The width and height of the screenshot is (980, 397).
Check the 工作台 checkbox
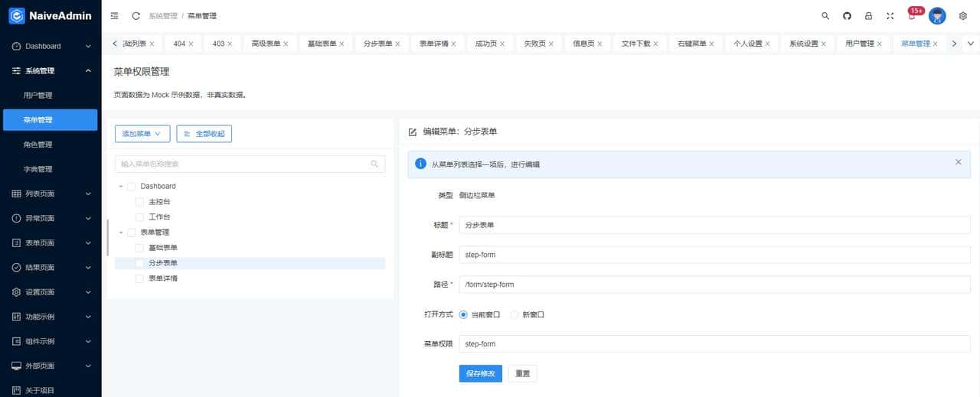(139, 216)
